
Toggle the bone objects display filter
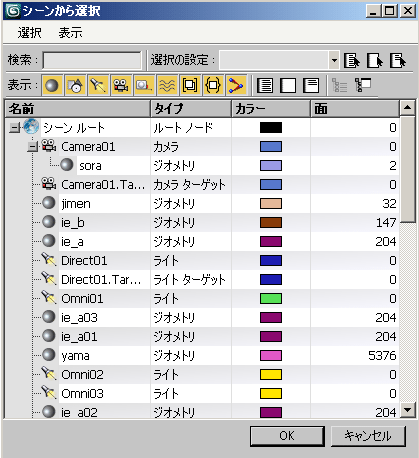[236, 85]
